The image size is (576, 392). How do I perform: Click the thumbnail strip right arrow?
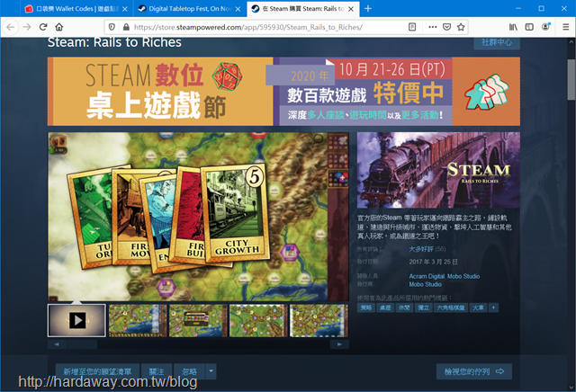coord(339,344)
